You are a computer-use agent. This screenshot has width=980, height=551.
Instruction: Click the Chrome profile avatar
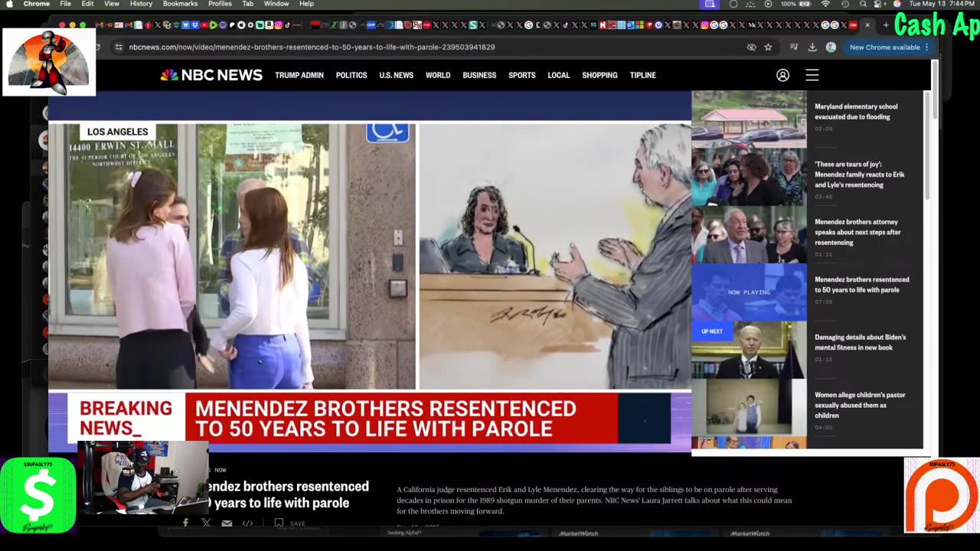pos(831,47)
